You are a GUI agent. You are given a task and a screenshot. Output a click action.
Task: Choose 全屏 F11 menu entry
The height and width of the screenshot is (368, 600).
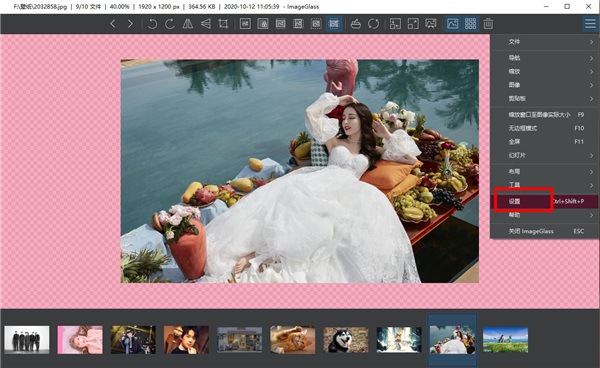click(545, 142)
